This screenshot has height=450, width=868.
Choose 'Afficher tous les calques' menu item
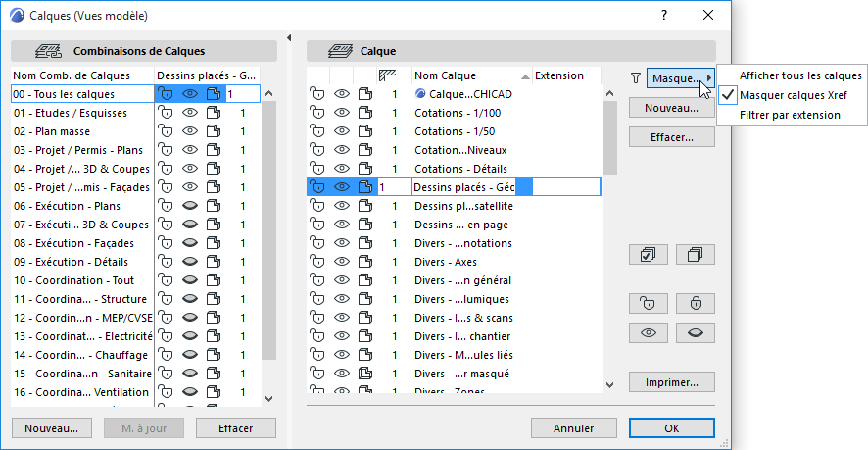(x=800, y=75)
